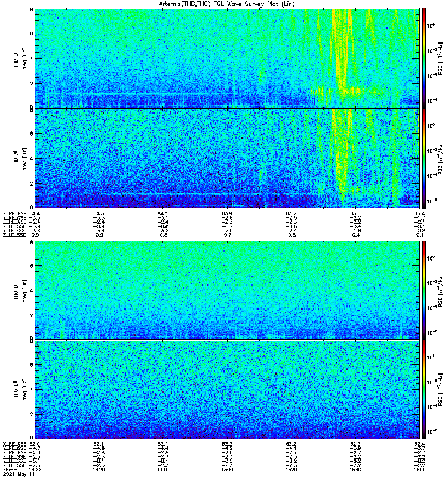Click the "THB B⊥ freq [Hz]" axis label
The image size is (448, 478).
coord(20,58)
